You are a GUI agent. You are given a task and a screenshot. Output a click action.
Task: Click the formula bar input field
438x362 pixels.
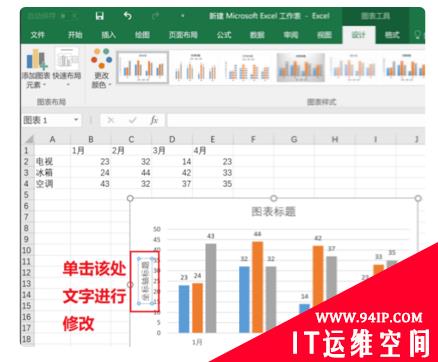pos(296,120)
